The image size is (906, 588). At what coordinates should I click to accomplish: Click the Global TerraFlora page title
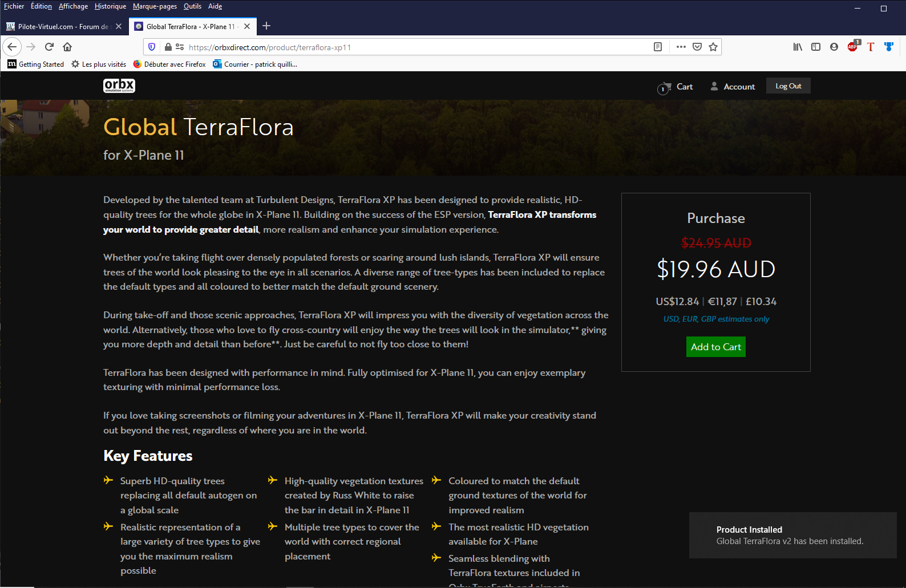(198, 127)
